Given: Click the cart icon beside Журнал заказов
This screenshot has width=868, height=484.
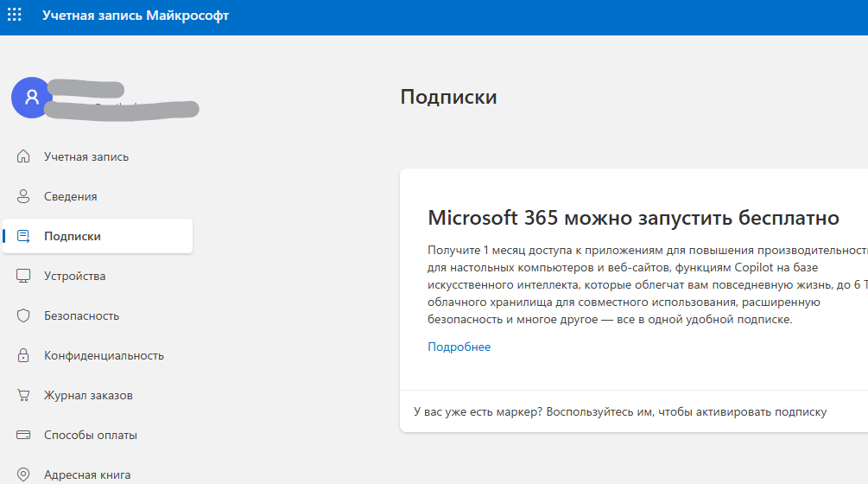Looking at the screenshot, I should click(23, 395).
